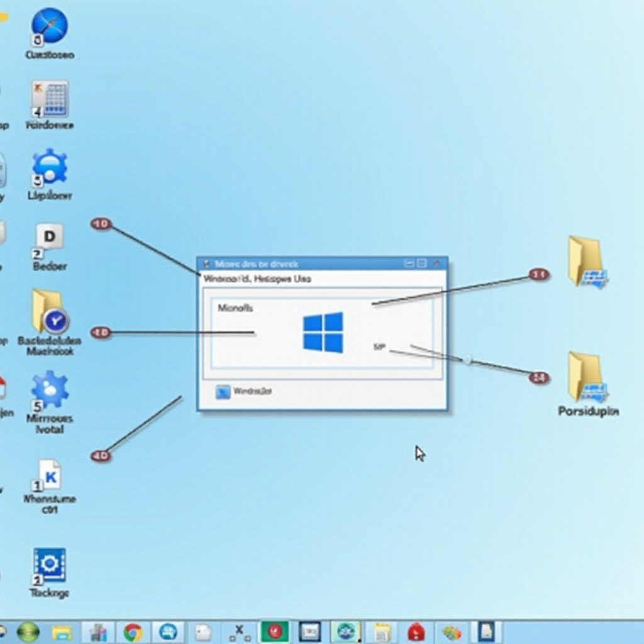644x644 pixels.
Task: Open the blue gear with cloud icon
Action: (x=50, y=168)
